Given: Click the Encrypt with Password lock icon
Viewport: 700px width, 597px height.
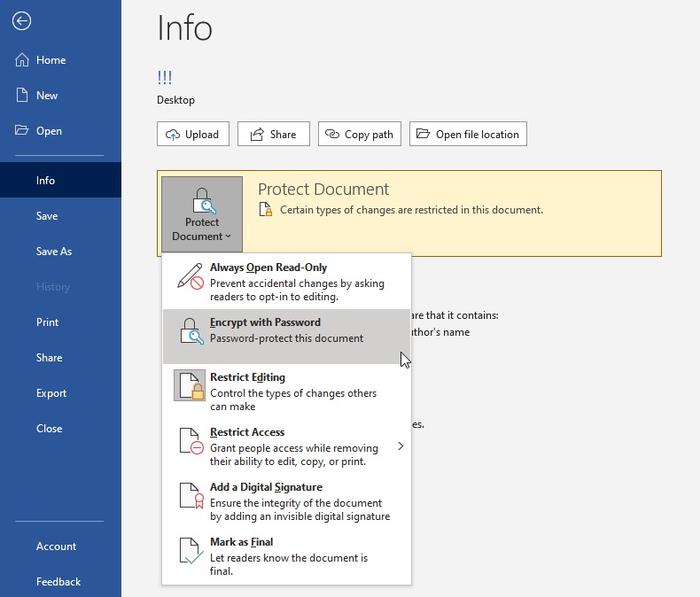Looking at the screenshot, I should coord(191,330).
